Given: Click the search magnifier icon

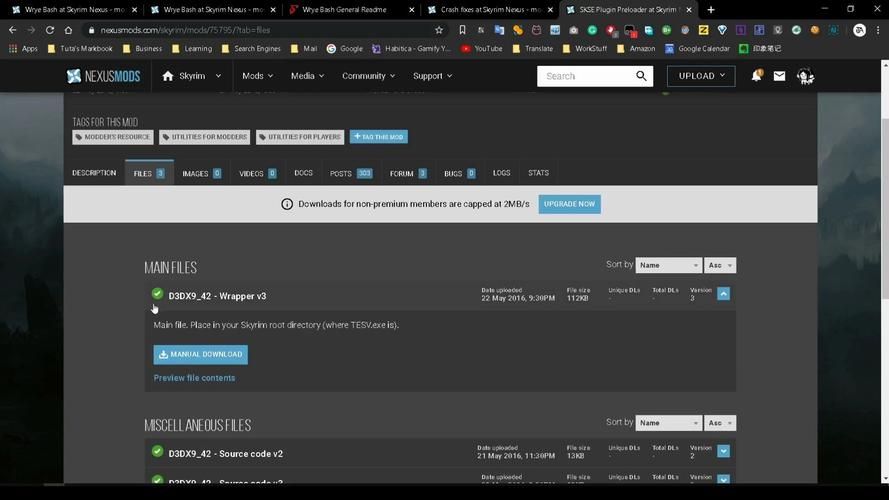Looking at the screenshot, I should tap(642, 76).
